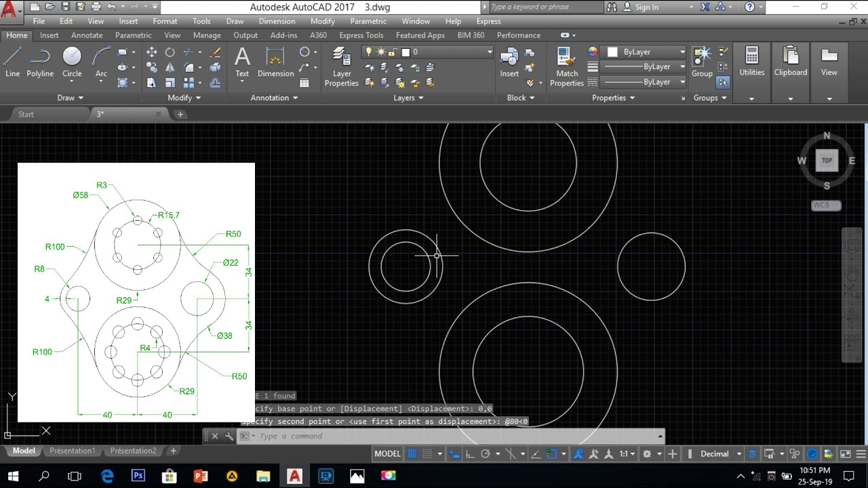Click the Mirror tool icon
Viewport: 868px width, 488px height.
pyautogui.click(x=170, y=68)
